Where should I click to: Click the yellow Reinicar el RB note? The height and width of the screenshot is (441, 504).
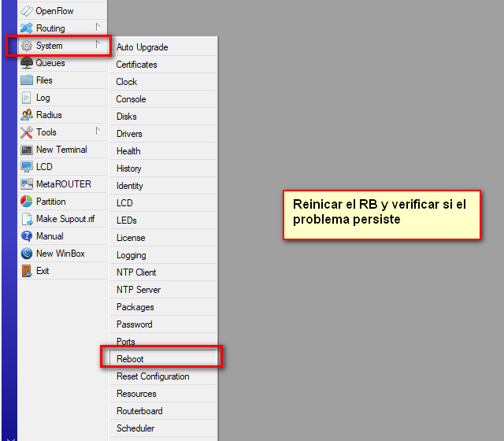coord(381,213)
